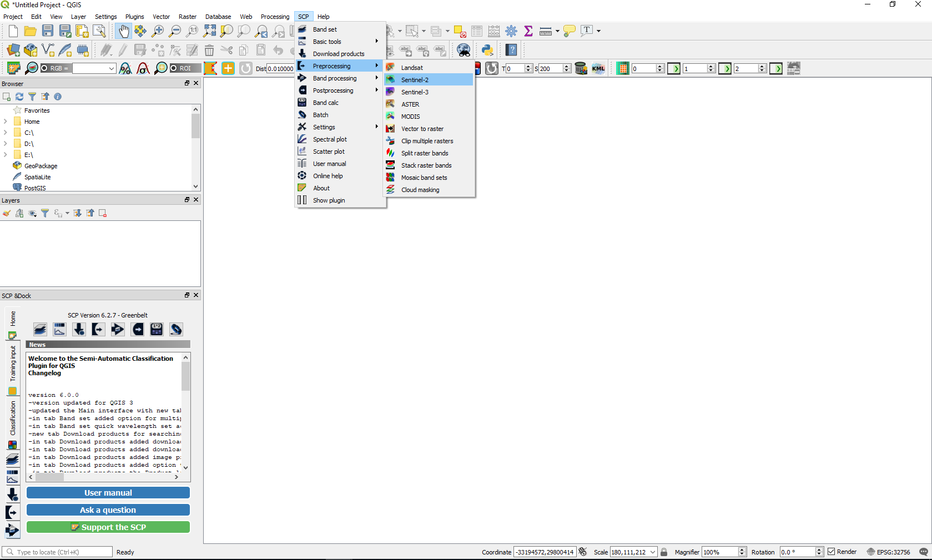Select the Pan Map hand tool
932x560 pixels.
coord(123,31)
